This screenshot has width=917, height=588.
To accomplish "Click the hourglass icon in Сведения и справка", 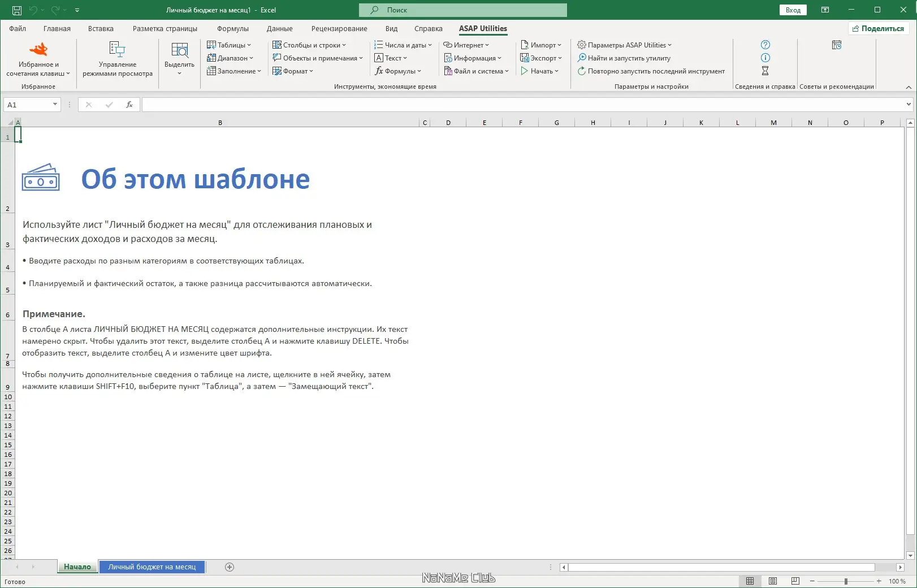I will click(x=765, y=71).
